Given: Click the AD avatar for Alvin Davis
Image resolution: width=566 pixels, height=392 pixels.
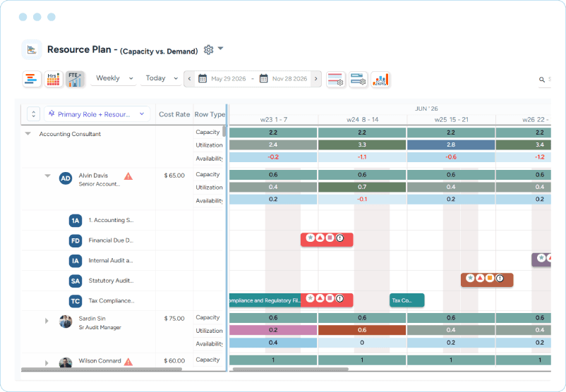Looking at the screenshot, I should [66, 178].
